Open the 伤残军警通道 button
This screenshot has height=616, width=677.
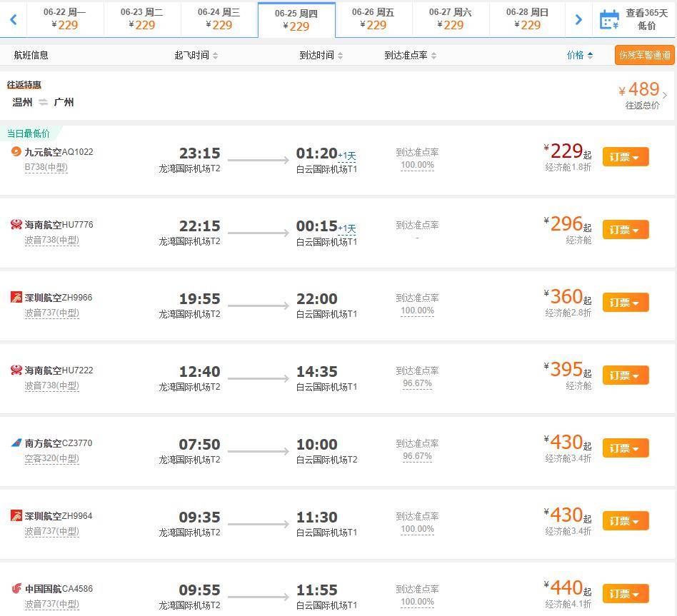click(645, 55)
